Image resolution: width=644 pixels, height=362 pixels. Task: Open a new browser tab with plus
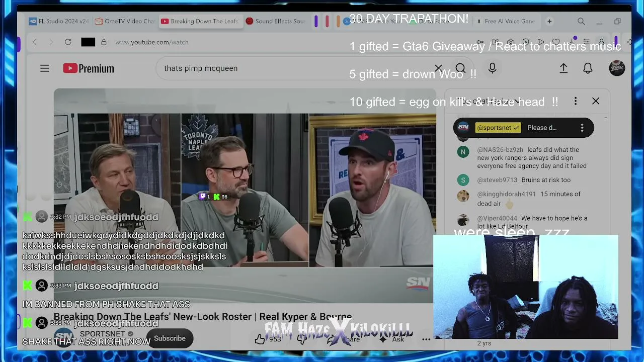pos(549,22)
